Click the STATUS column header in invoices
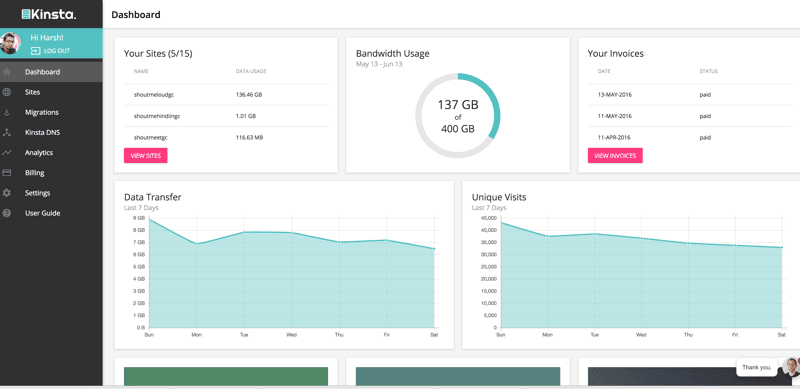This screenshot has height=389, width=800. click(708, 71)
